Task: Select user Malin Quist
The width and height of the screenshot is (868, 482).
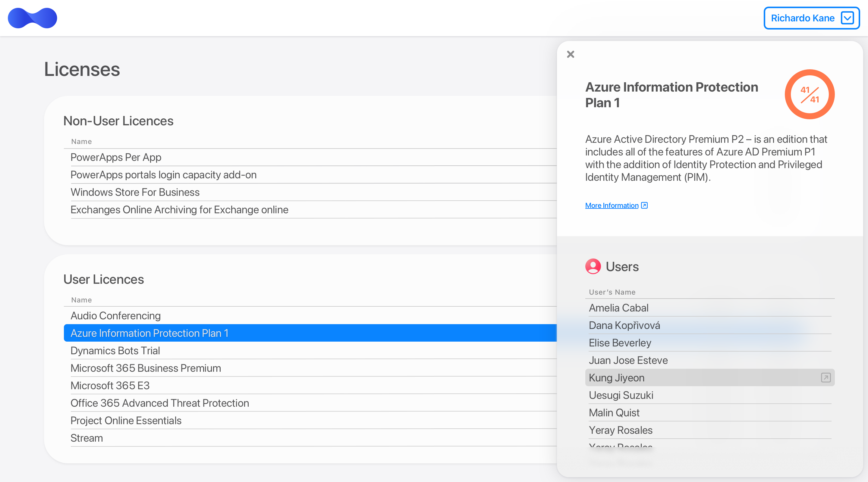Action: pyautogui.click(x=710, y=413)
